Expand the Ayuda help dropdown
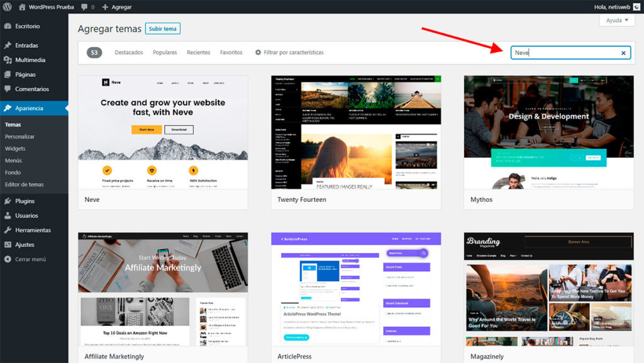 point(617,20)
